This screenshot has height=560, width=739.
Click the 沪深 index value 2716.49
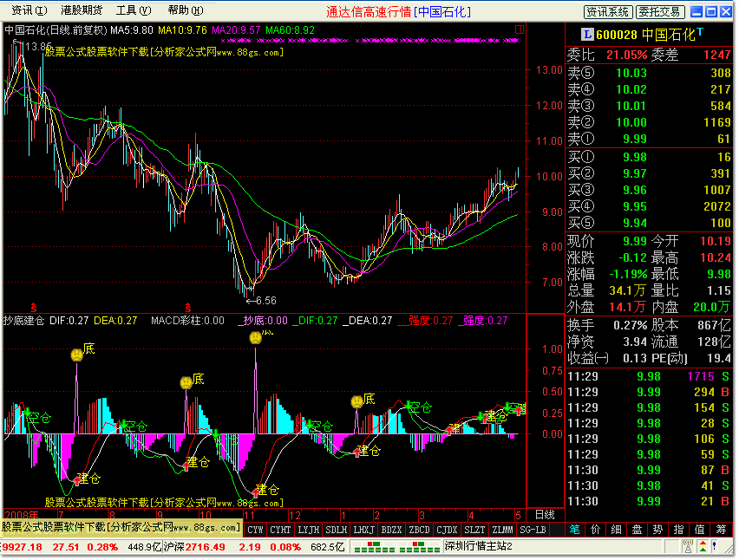click(x=205, y=547)
